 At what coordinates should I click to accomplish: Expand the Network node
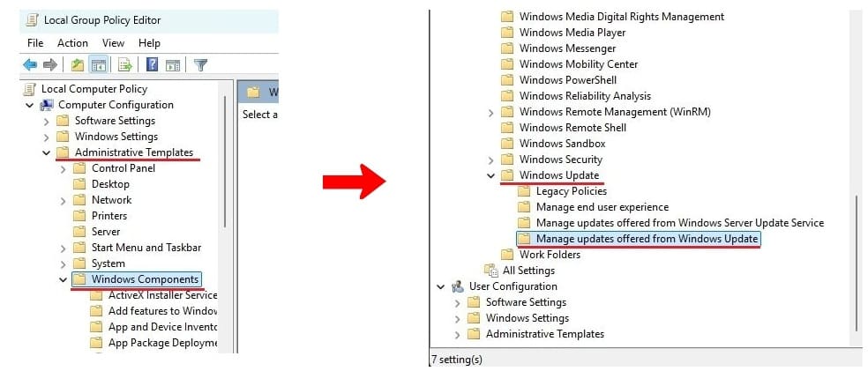[x=64, y=200]
